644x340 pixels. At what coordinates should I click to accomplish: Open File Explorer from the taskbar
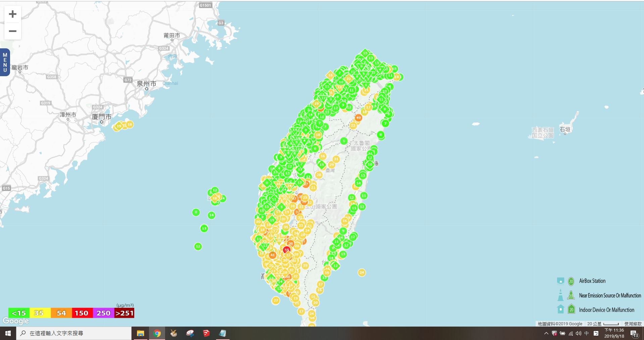pos(140,333)
